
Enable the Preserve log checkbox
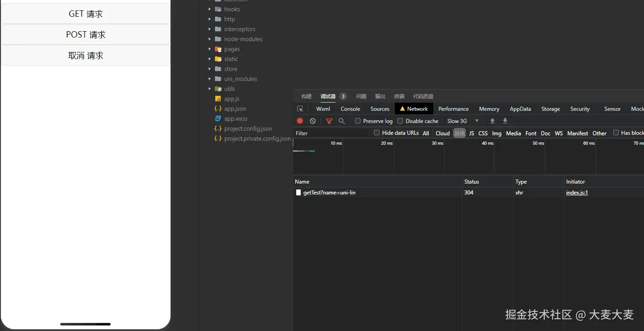tap(358, 121)
